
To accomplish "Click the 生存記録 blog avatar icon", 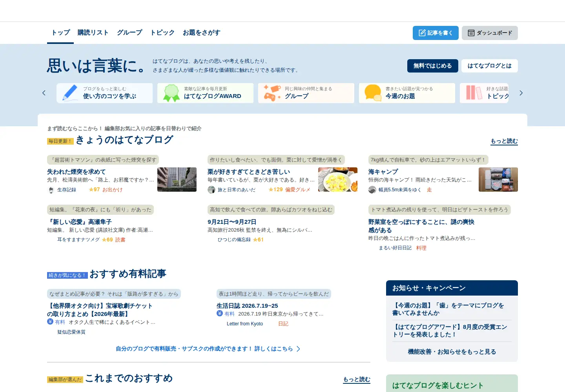I will pos(51,190).
